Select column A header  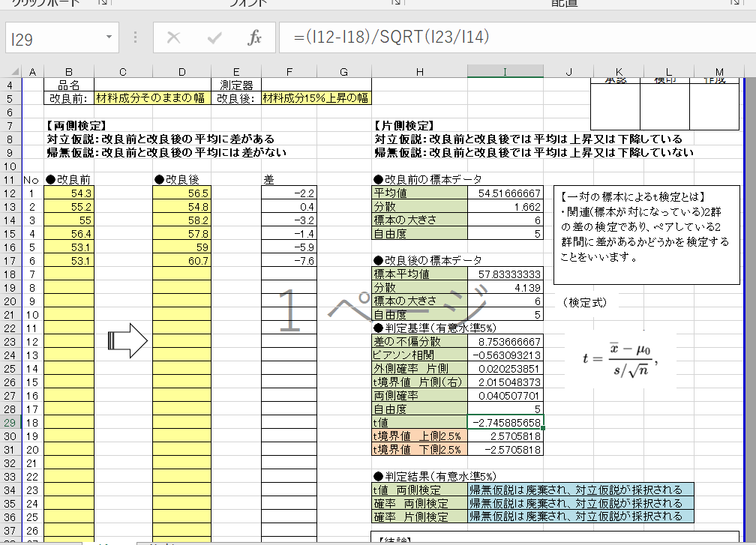coord(32,72)
